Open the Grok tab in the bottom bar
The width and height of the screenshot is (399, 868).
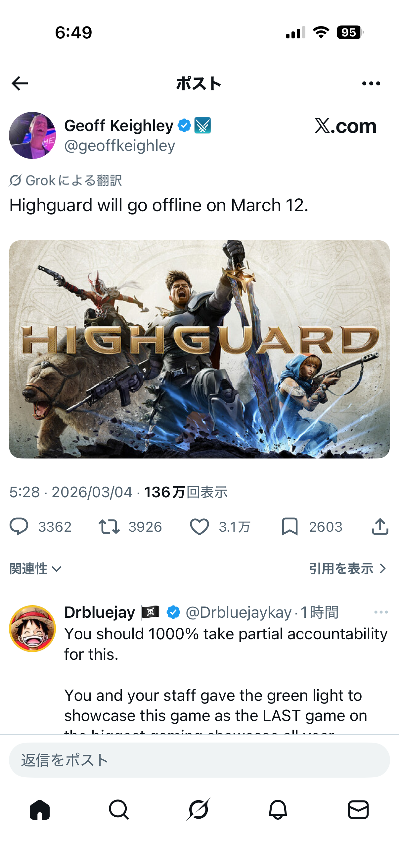coord(199,809)
